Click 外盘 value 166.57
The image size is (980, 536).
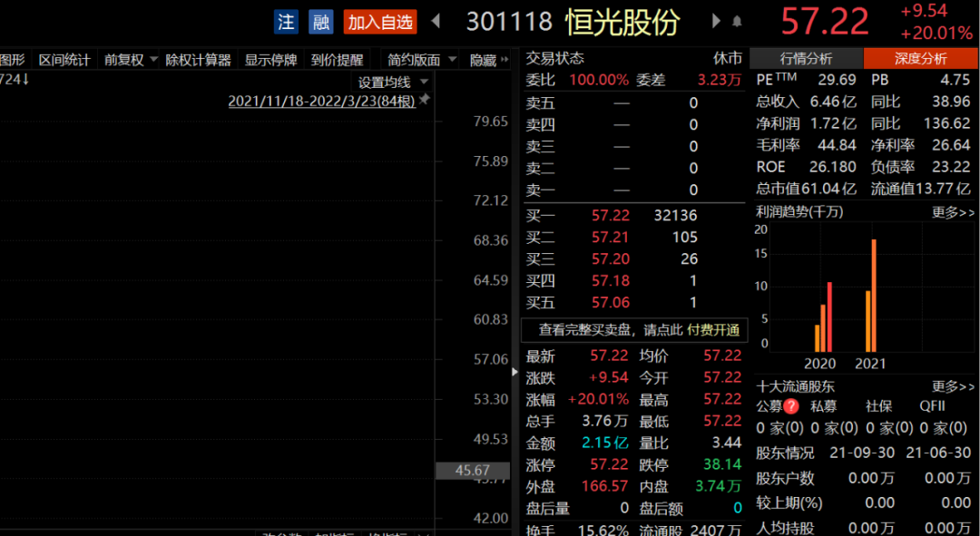pyautogui.click(x=604, y=487)
